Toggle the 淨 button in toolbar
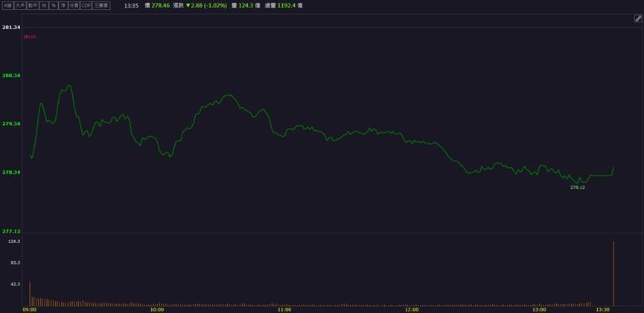The image size is (644, 313). (63, 6)
